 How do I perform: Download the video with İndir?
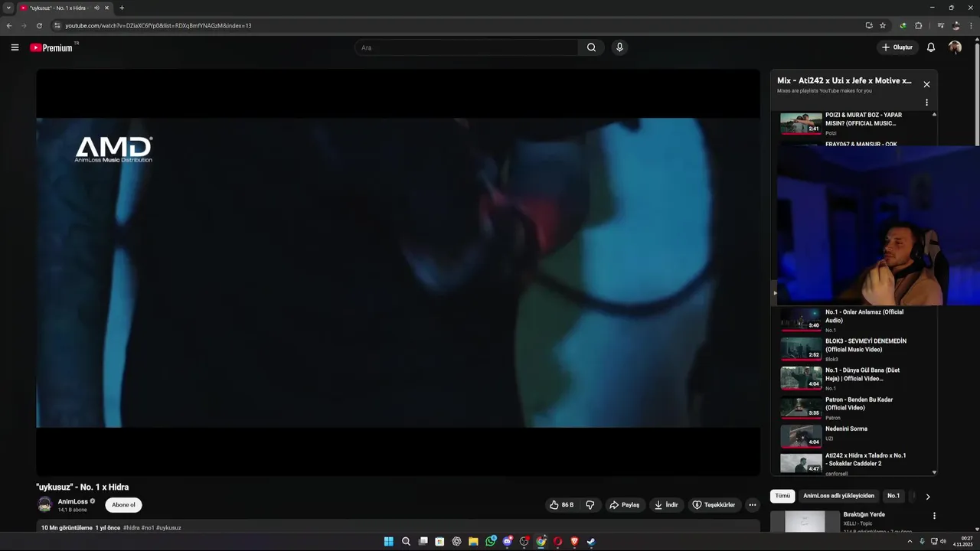pyautogui.click(x=666, y=505)
